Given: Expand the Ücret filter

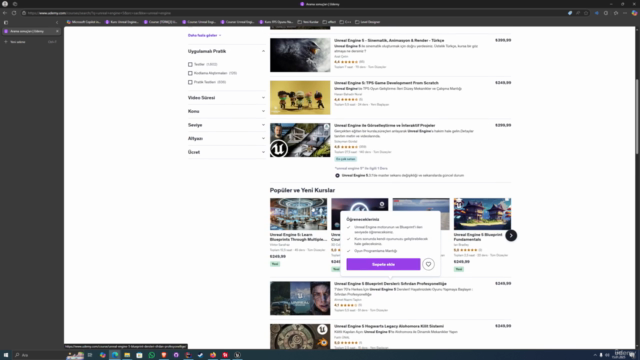Looking at the screenshot, I should pyautogui.click(x=227, y=152).
